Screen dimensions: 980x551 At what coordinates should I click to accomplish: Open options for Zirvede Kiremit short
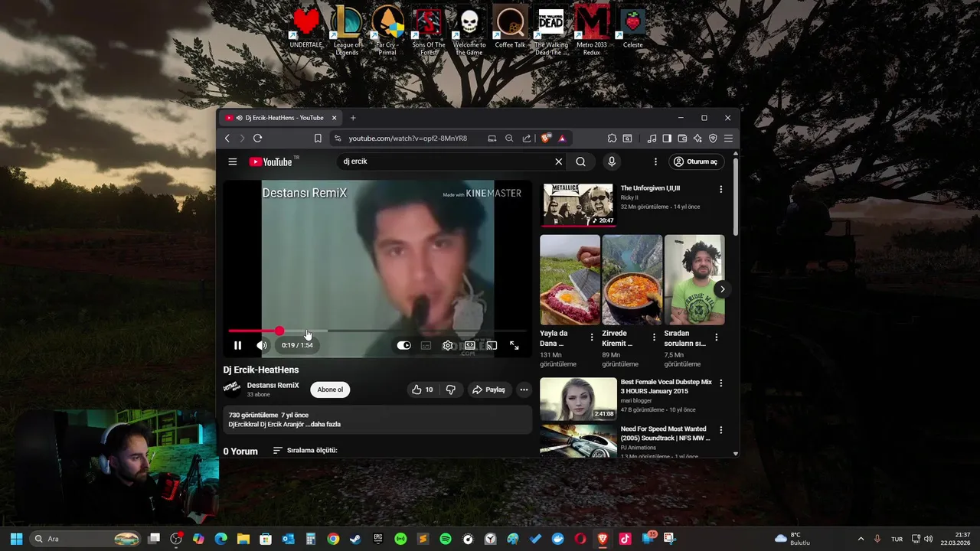coord(654,337)
